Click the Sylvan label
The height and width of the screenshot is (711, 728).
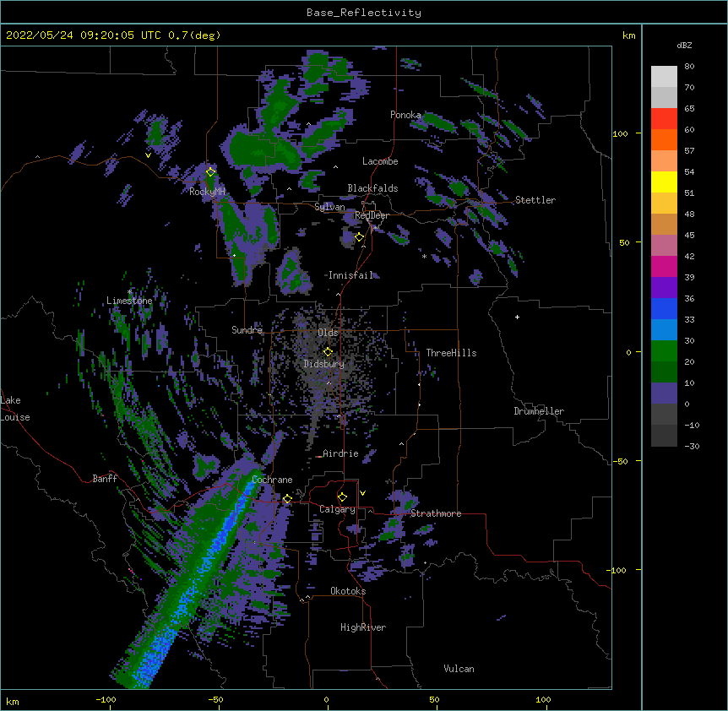pos(330,207)
